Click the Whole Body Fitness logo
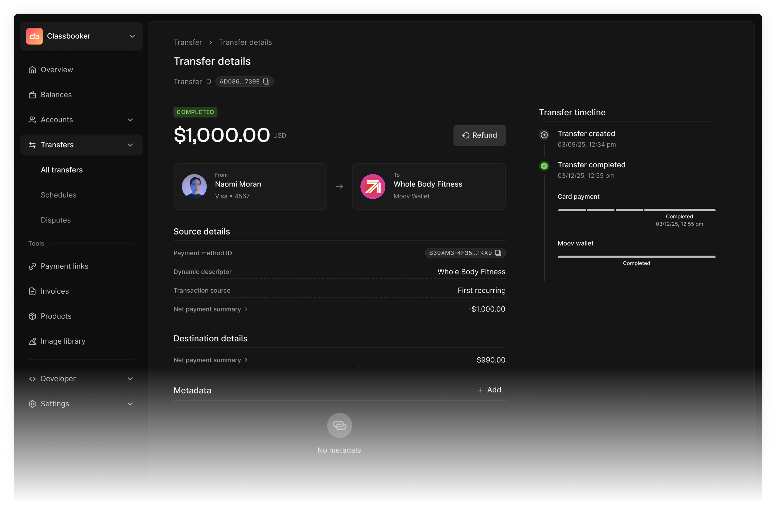Screen dimensions: 776x532 (x=373, y=186)
